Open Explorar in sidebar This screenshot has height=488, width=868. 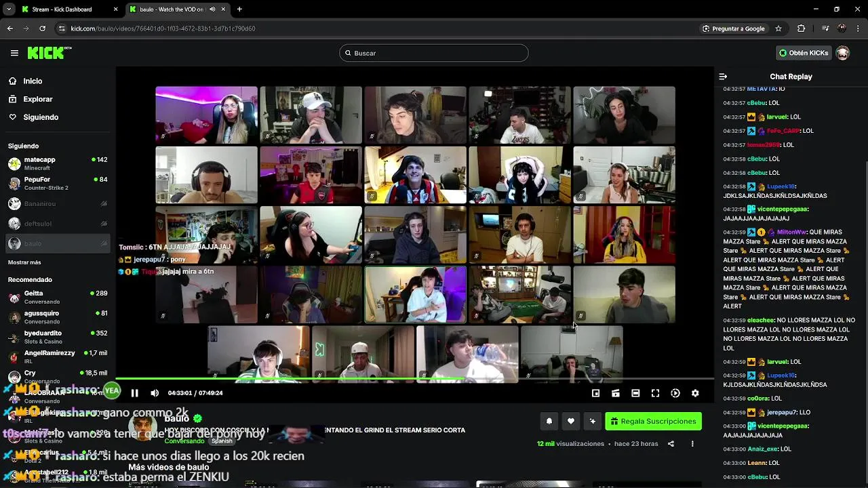click(x=37, y=99)
